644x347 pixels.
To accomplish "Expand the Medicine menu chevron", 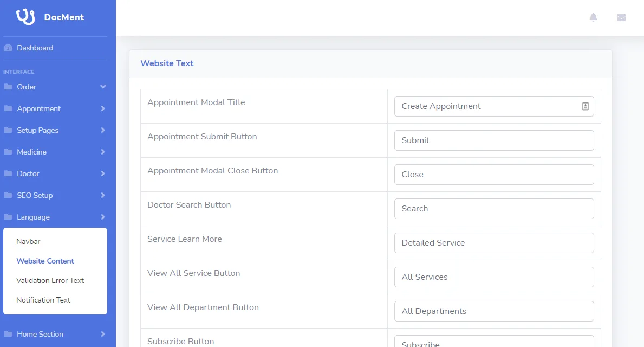I will (103, 152).
